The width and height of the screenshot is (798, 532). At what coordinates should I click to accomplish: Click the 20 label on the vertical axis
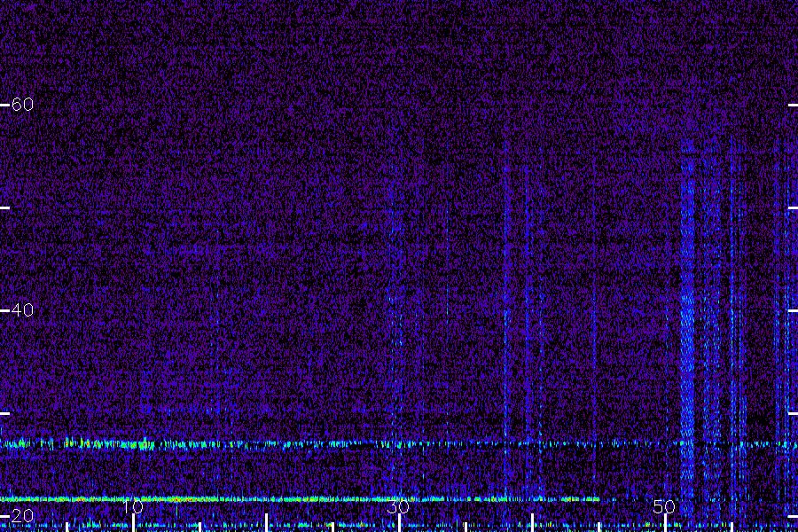(22, 516)
